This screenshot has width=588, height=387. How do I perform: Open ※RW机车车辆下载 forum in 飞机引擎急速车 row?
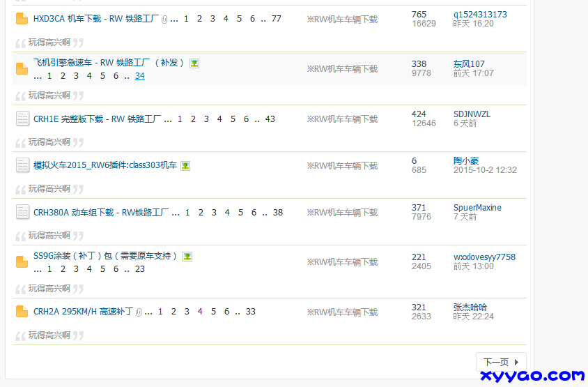[x=342, y=69]
